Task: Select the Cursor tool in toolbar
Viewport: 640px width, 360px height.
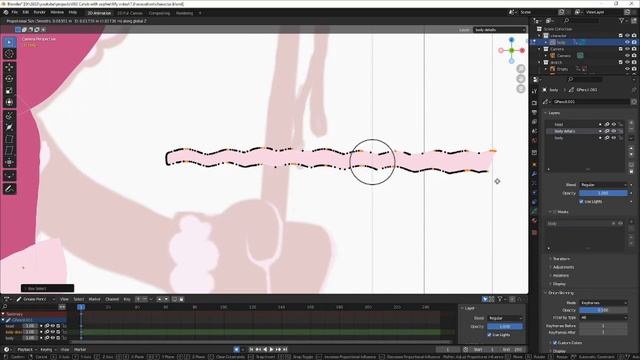Action: click(9, 54)
